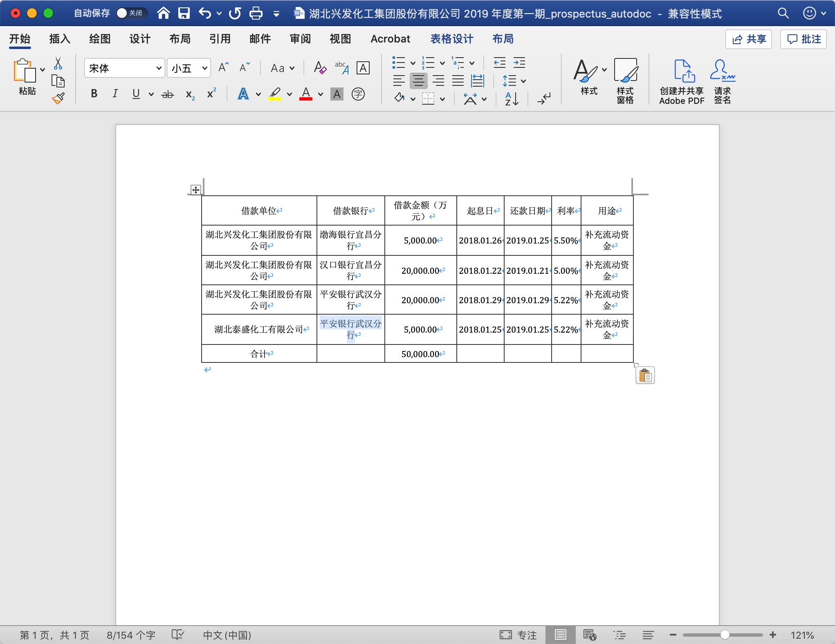Click the 共享 share button

click(x=749, y=39)
